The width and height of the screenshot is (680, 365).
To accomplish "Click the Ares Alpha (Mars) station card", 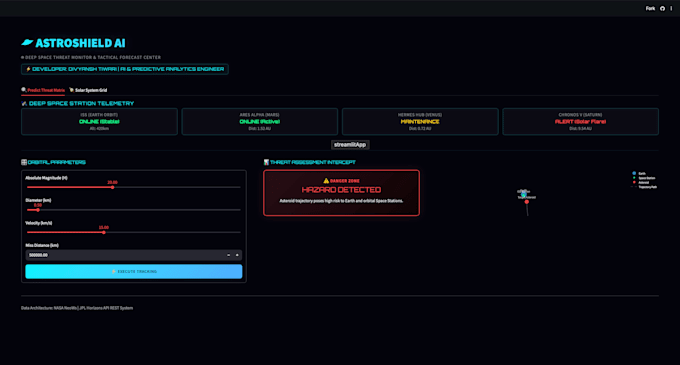I will tap(259, 122).
